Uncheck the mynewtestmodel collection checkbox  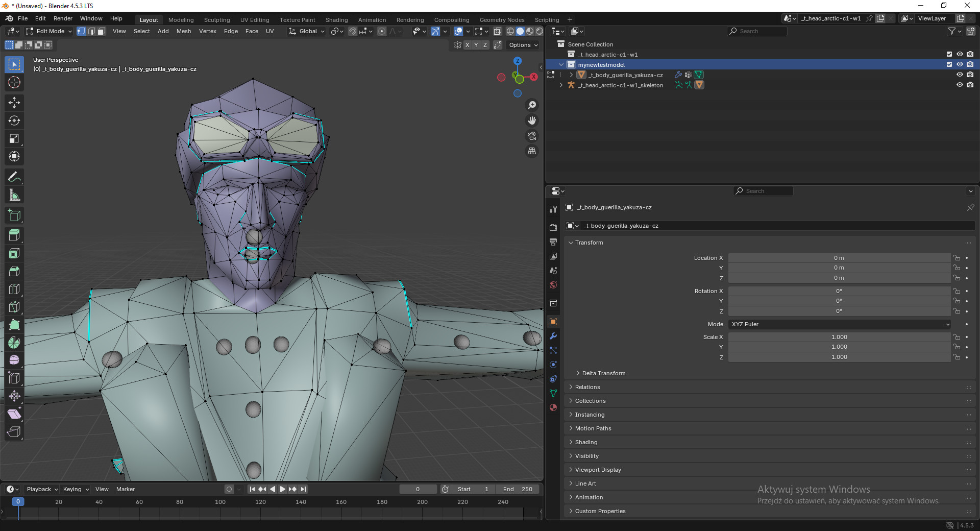[x=949, y=64]
